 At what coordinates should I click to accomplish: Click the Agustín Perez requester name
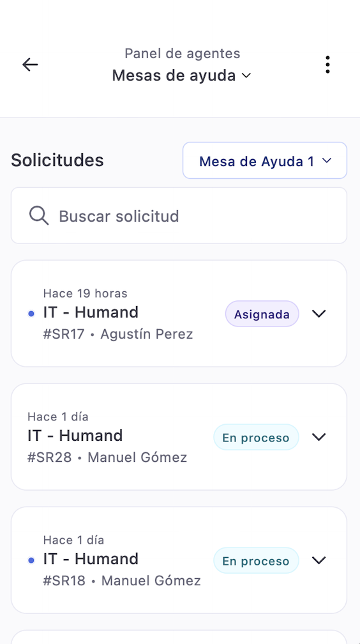pyautogui.click(x=147, y=334)
